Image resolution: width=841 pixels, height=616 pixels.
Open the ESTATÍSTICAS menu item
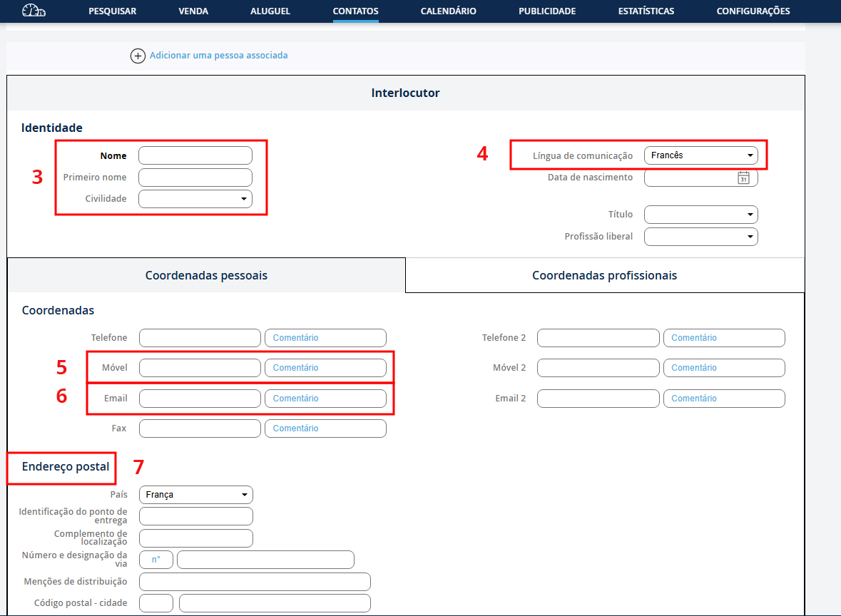pos(646,11)
